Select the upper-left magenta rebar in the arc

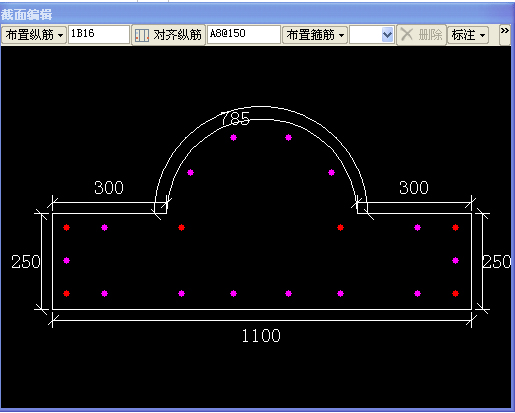click(233, 137)
